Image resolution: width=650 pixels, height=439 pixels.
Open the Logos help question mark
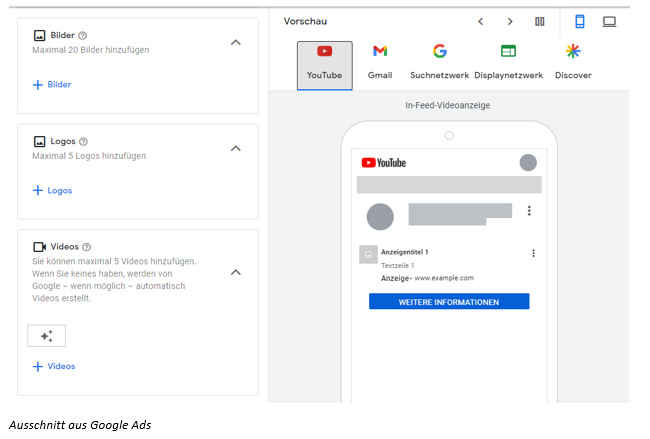pos(83,142)
